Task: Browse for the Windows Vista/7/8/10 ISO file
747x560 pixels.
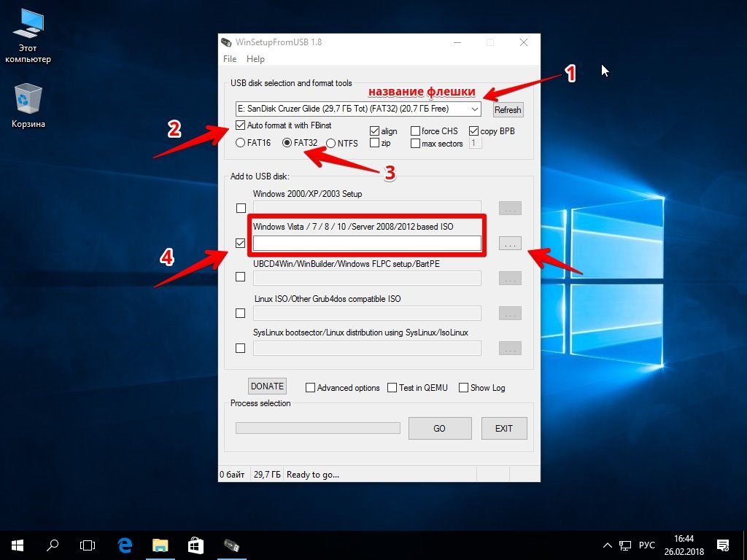Action: (x=510, y=244)
